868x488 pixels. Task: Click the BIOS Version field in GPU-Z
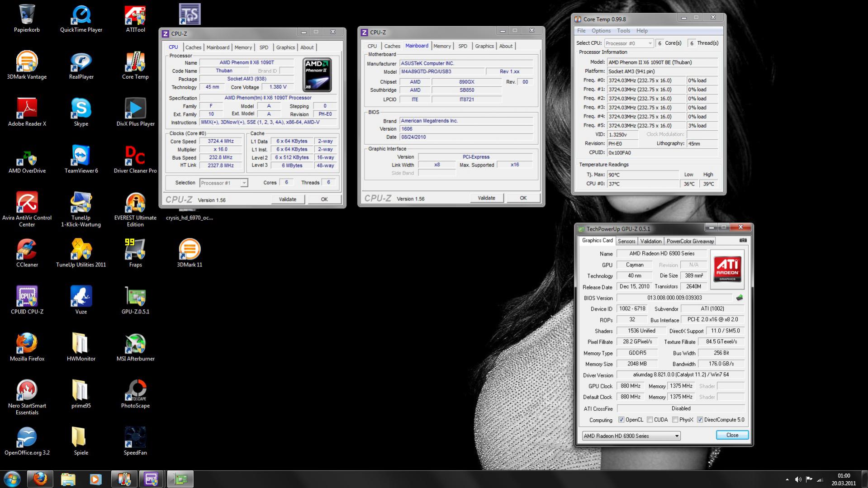pos(674,298)
